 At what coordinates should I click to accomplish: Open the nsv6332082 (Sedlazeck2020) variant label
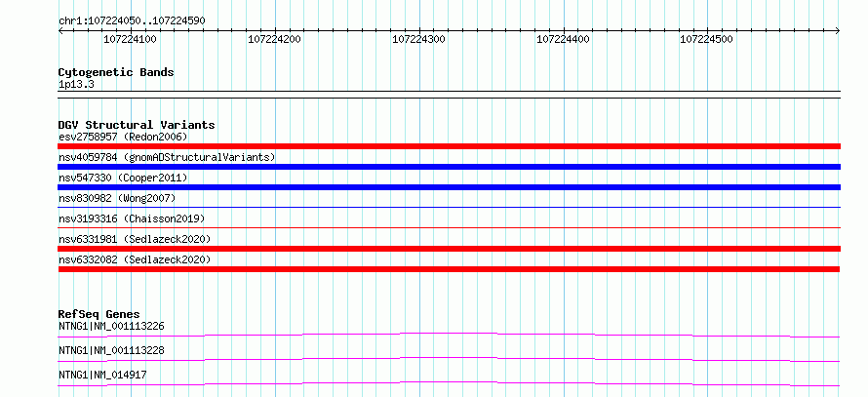pos(135,259)
